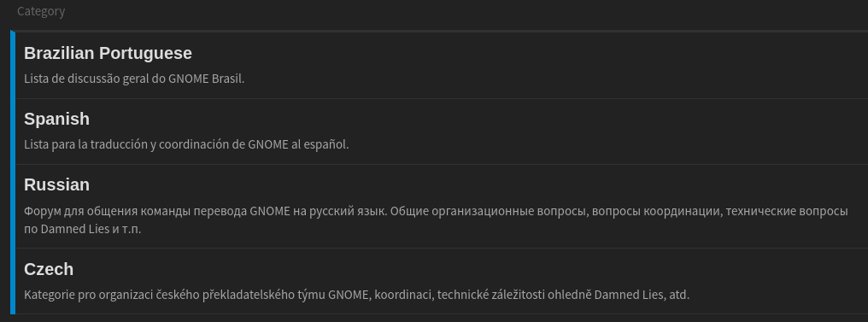Image resolution: width=868 pixels, height=322 pixels.
Task: Click blue color stripe beside Russian
Action: click(13, 207)
